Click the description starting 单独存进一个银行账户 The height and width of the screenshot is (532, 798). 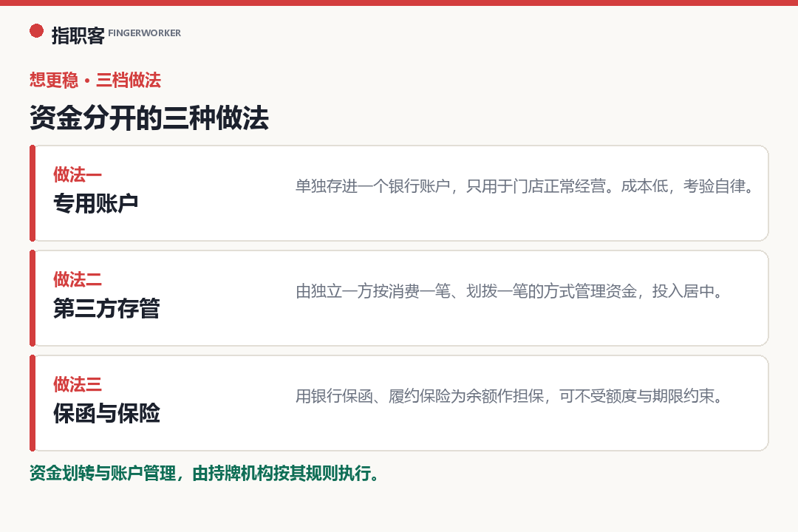pyautogui.click(x=525, y=186)
